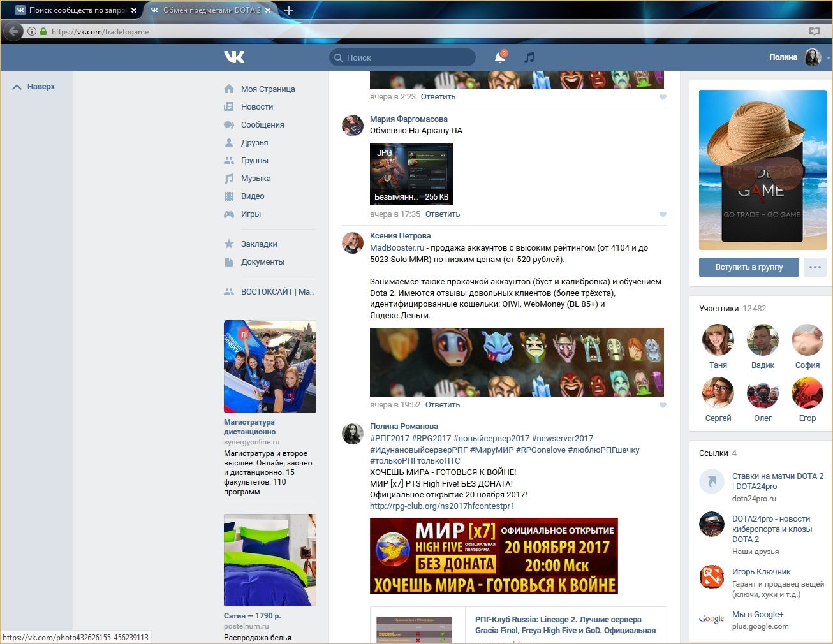Open the music player note icon
833x644 pixels.
point(529,57)
